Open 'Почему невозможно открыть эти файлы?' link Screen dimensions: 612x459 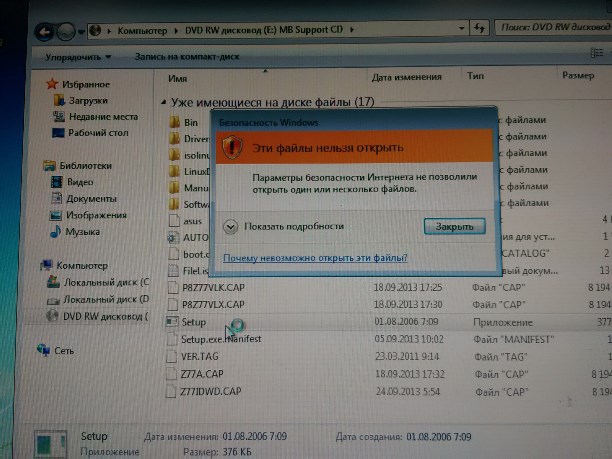click(315, 258)
